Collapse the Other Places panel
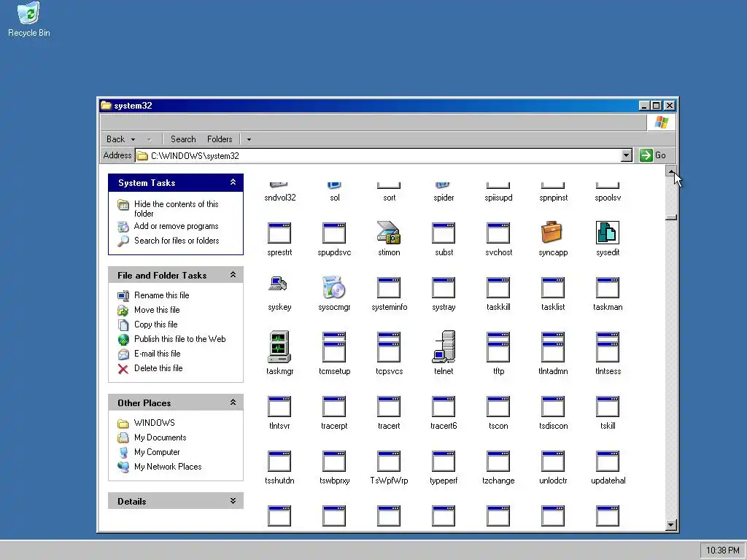 [x=233, y=402]
